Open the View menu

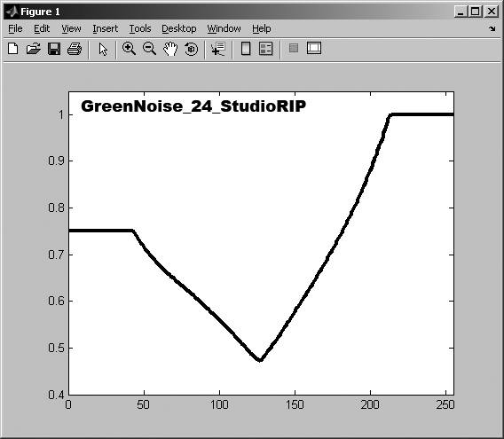pyautogui.click(x=71, y=28)
